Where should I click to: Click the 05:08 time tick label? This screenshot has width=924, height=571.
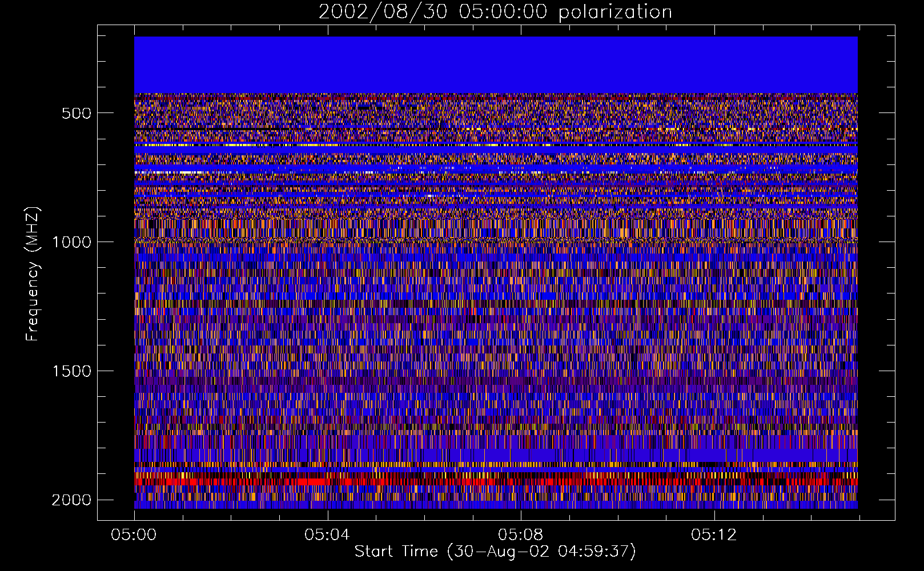tap(521, 535)
